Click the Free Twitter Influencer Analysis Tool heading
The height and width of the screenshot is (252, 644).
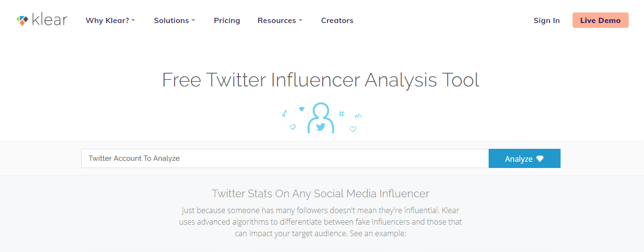click(x=321, y=80)
